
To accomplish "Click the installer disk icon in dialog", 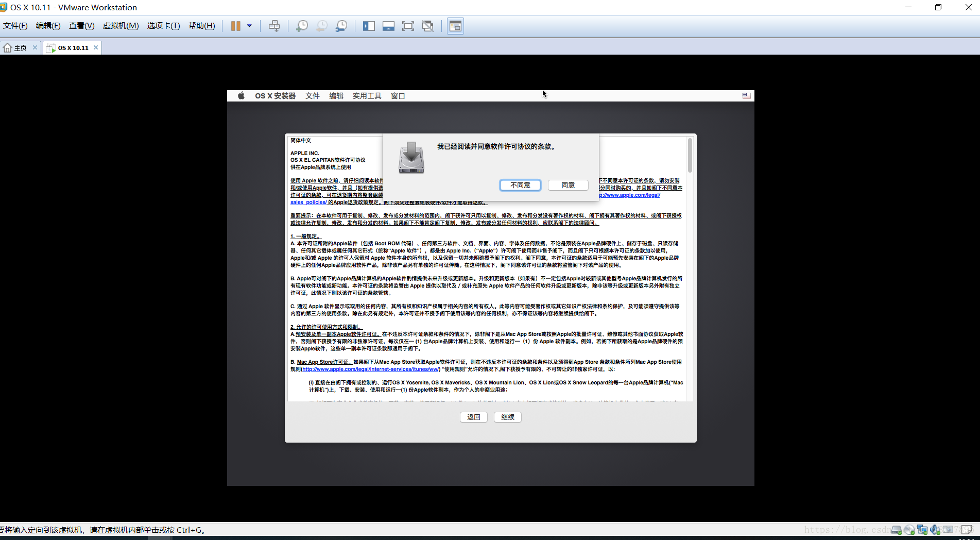I will pos(411,158).
